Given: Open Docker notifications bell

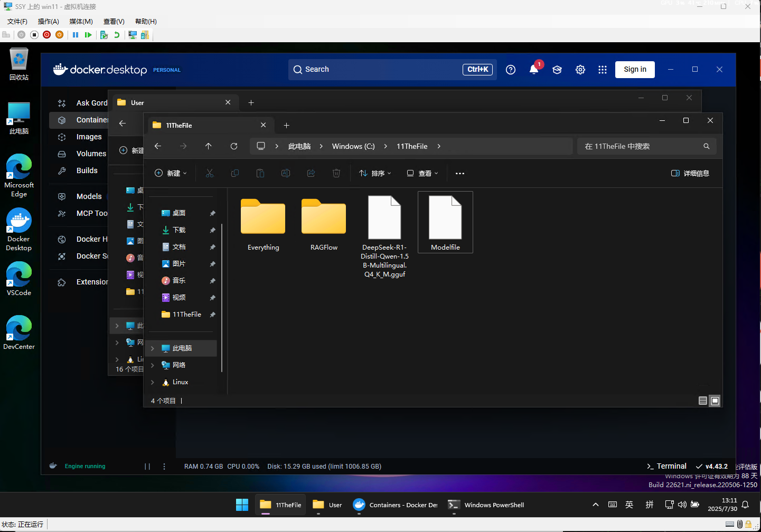Looking at the screenshot, I should click(x=534, y=70).
